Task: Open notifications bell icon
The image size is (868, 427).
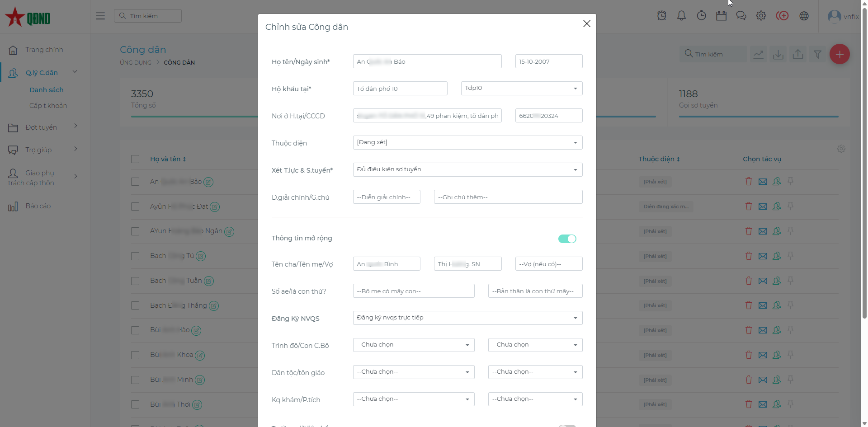Action: click(x=681, y=16)
